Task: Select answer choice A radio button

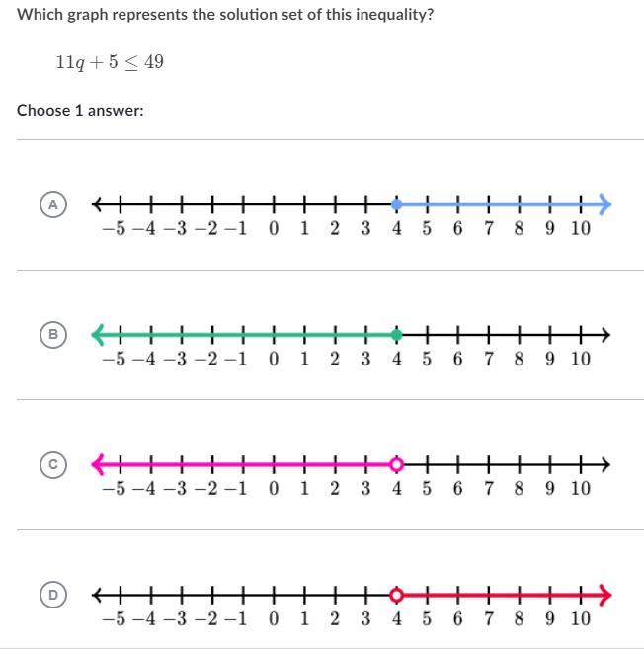Action: (x=54, y=204)
